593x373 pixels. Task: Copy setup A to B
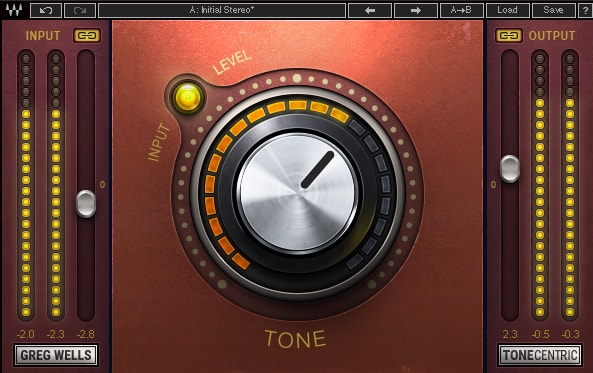[461, 10]
